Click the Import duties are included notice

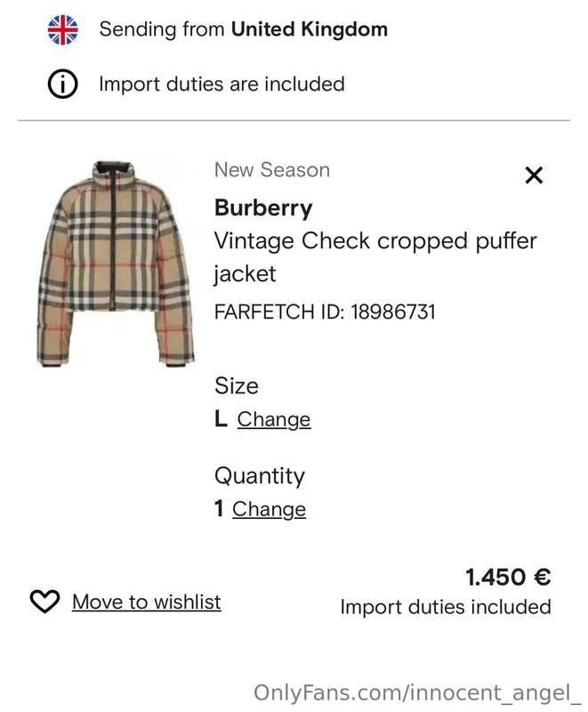click(x=222, y=84)
